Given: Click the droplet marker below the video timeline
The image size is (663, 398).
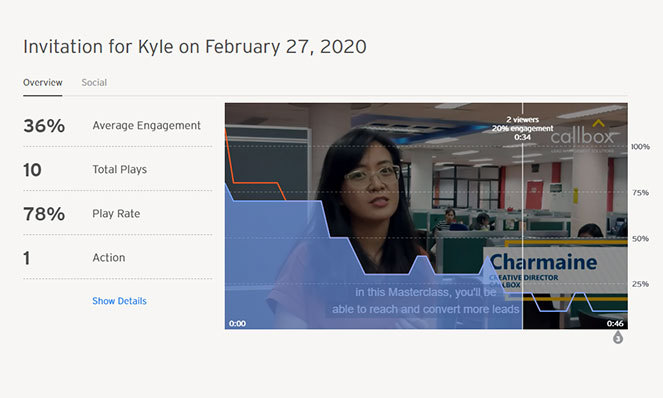Looking at the screenshot, I should click(618, 337).
